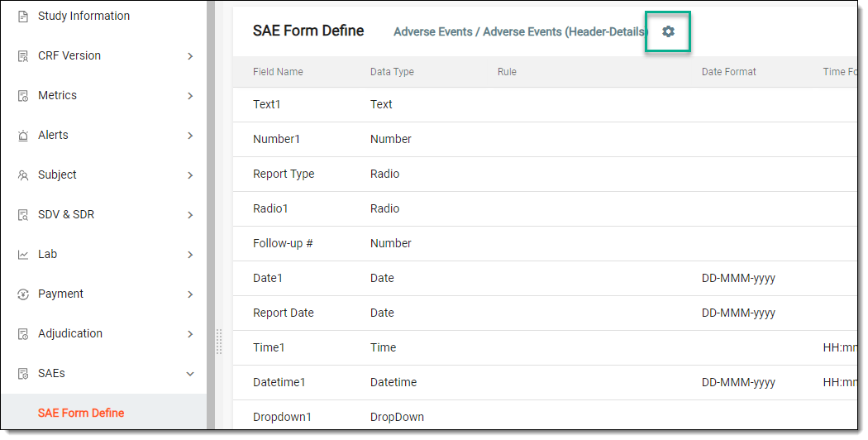
Task: Click the Data Type column header
Action: point(392,71)
